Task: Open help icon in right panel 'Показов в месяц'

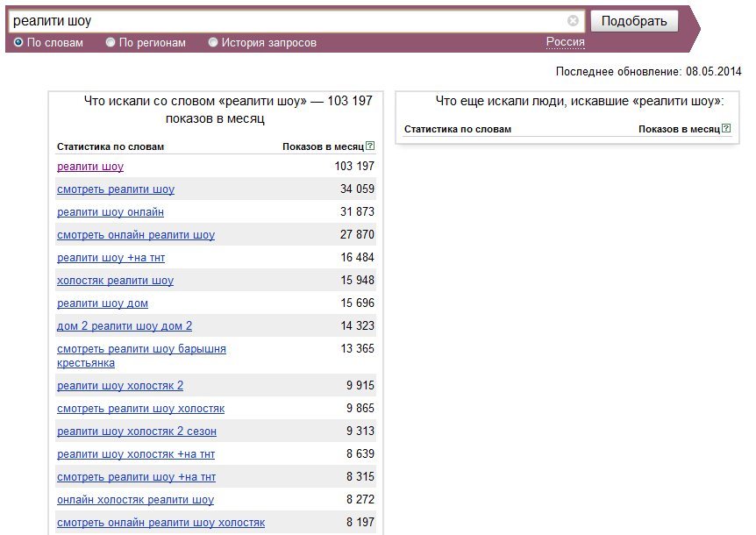Action: click(726, 128)
